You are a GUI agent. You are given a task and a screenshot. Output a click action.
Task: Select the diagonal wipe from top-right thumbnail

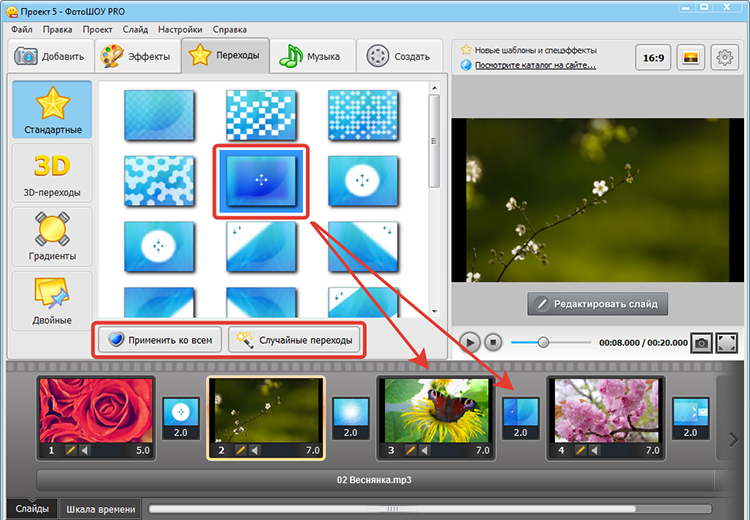pyautogui.click(x=363, y=246)
